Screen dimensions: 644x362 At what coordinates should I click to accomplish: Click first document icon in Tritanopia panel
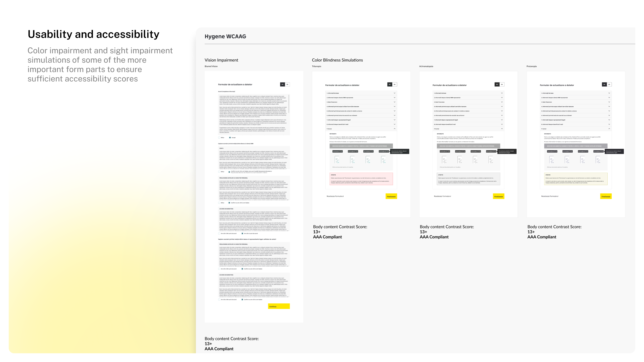coord(337,159)
